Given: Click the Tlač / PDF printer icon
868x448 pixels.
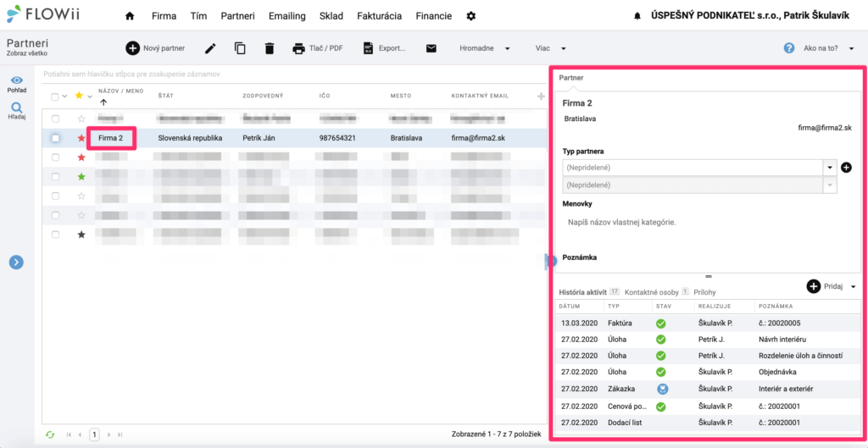Looking at the screenshot, I should point(299,48).
